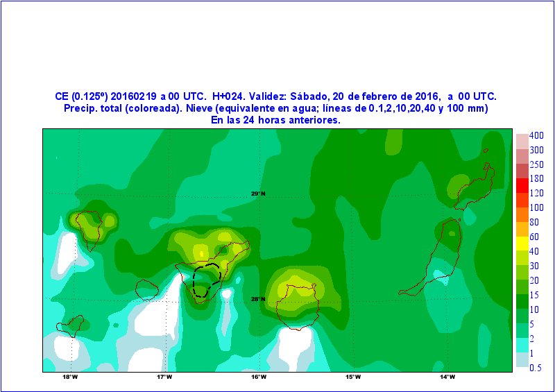Click the Gran Canaria island outline
This screenshot has width=555, height=392.
pos(298,307)
